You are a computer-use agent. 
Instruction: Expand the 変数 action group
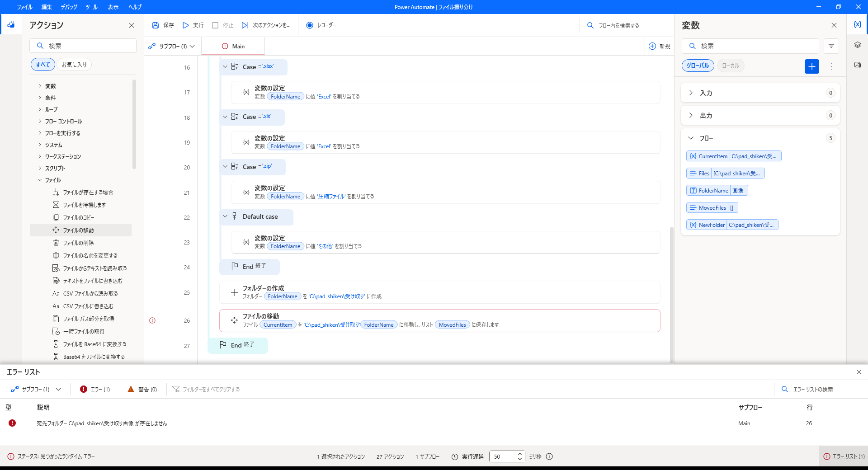[40, 86]
